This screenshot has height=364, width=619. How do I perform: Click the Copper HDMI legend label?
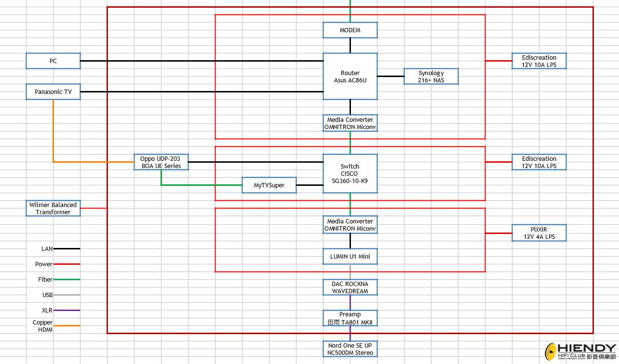[x=43, y=326]
